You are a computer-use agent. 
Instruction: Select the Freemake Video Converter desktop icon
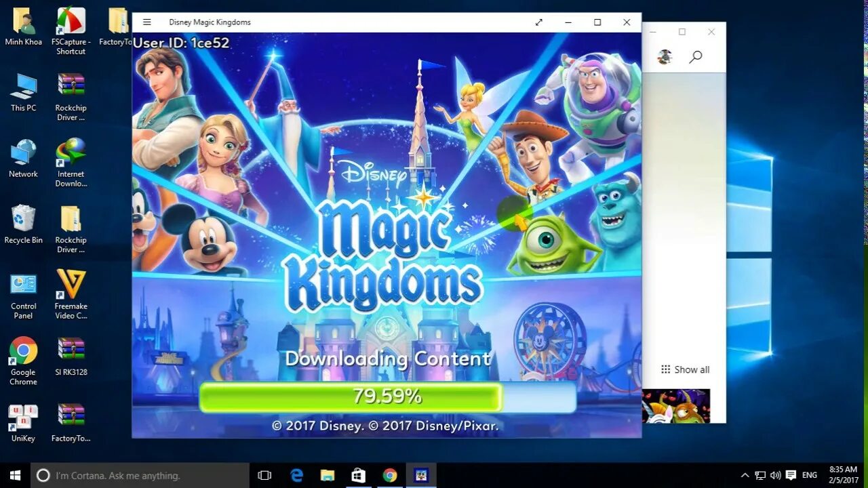71,296
